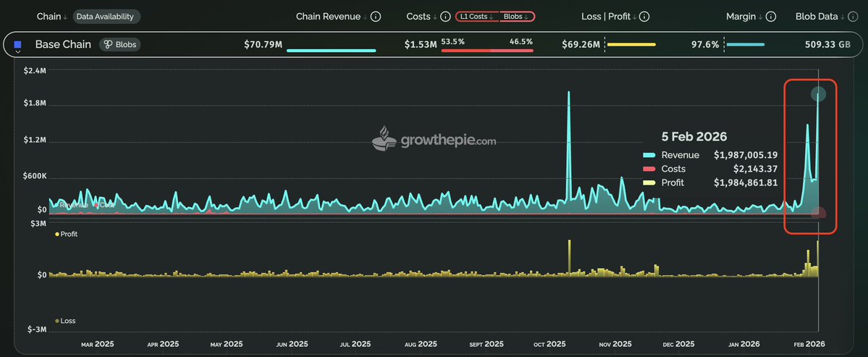
Task: Click the growthepie logo watermark
Action: coord(434,139)
